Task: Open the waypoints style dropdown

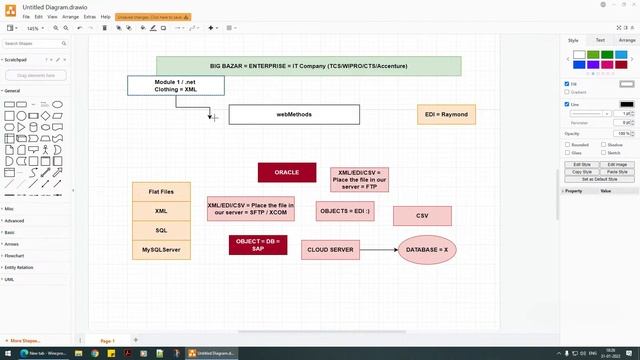Action: (194, 28)
